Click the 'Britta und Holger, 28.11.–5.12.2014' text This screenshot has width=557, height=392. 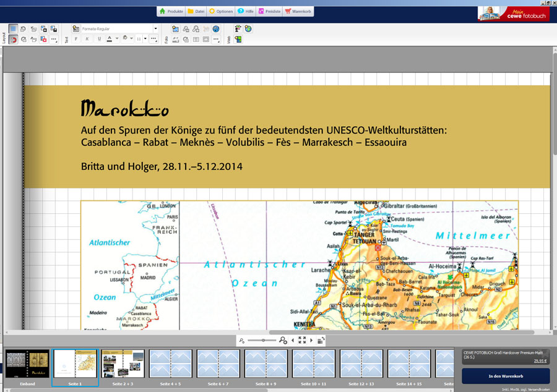(162, 166)
